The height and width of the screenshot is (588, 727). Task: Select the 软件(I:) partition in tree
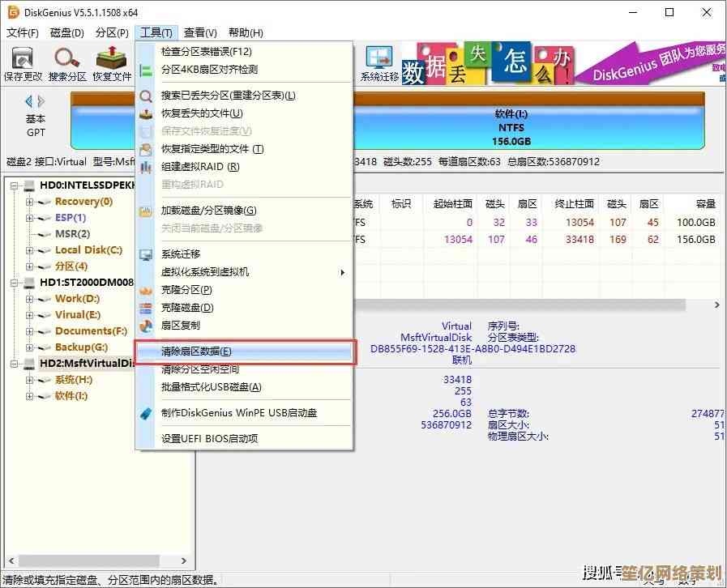(71, 396)
